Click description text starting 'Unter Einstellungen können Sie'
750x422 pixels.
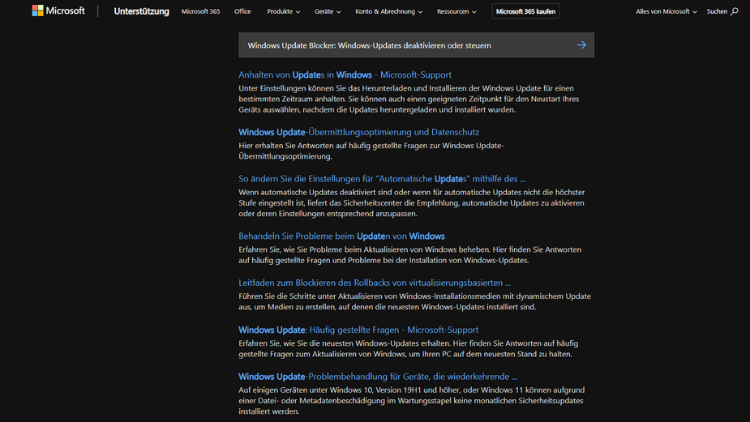(409, 99)
